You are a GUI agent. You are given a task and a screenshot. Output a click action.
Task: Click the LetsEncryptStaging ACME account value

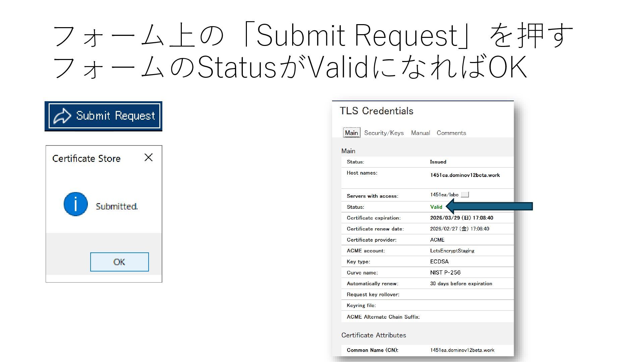[x=452, y=251]
